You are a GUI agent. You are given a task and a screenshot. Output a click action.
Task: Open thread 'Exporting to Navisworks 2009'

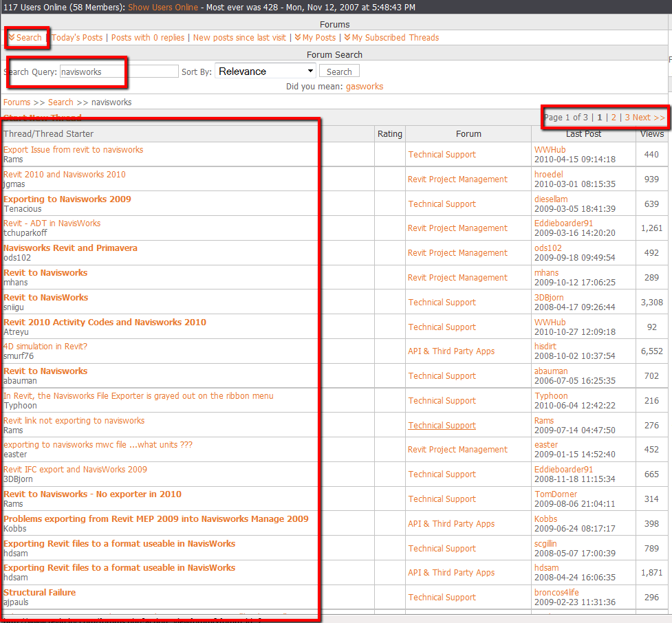67,199
